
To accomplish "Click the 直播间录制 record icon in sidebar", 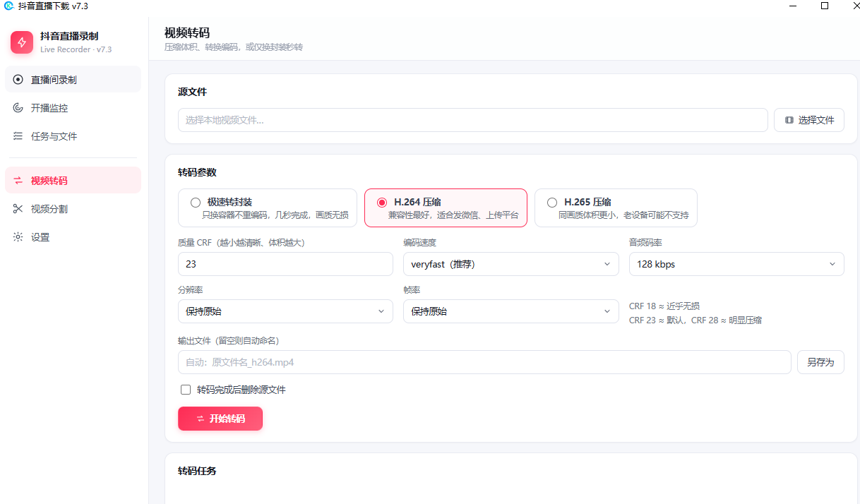I will (x=18, y=80).
